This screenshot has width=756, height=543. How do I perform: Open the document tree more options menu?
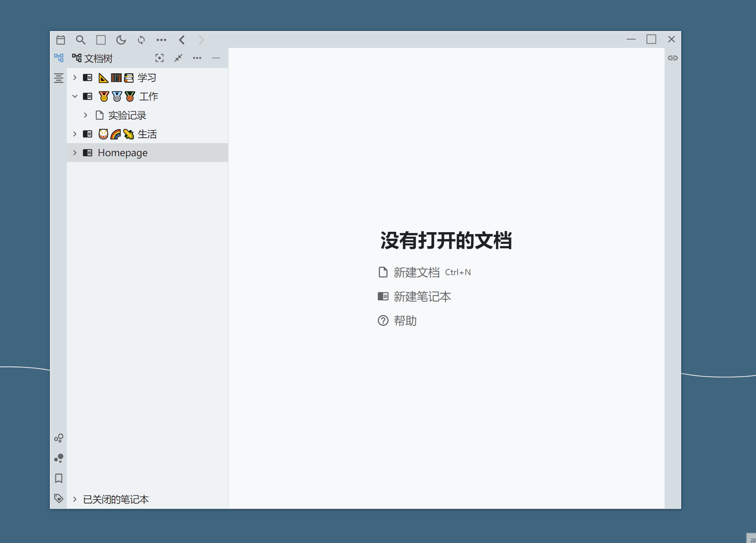tap(197, 58)
